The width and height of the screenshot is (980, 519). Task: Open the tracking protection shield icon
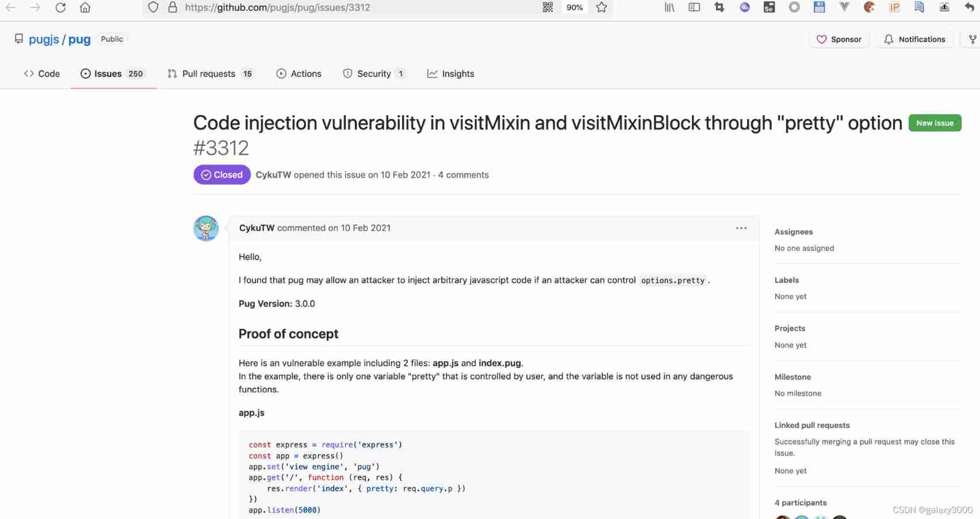point(153,7)
